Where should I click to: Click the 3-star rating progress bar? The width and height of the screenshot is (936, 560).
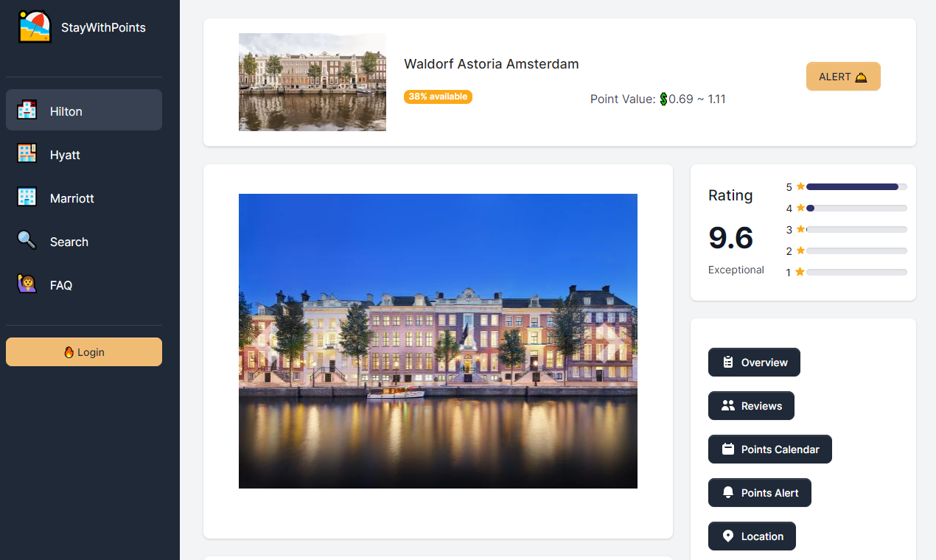[856, 229]
